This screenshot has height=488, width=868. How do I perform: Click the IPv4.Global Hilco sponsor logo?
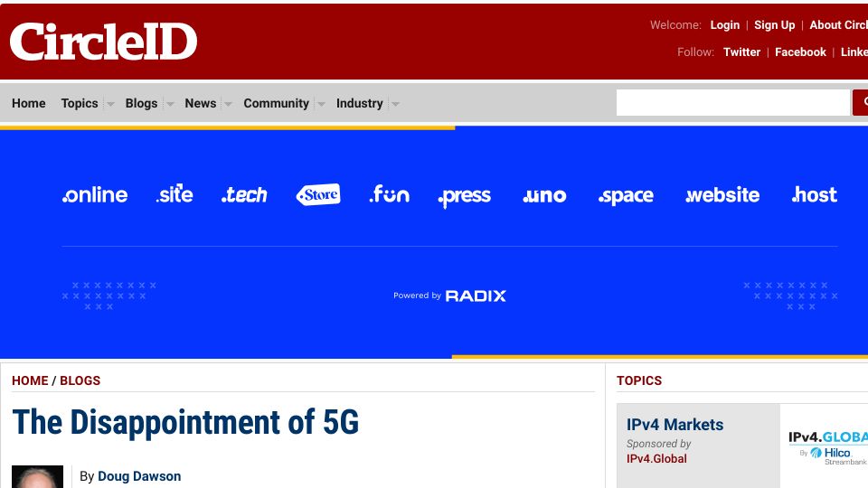[828, 447]
